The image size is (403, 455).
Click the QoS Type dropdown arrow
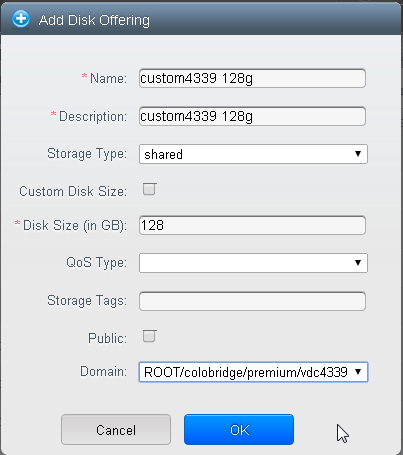[x=358, y=263]
